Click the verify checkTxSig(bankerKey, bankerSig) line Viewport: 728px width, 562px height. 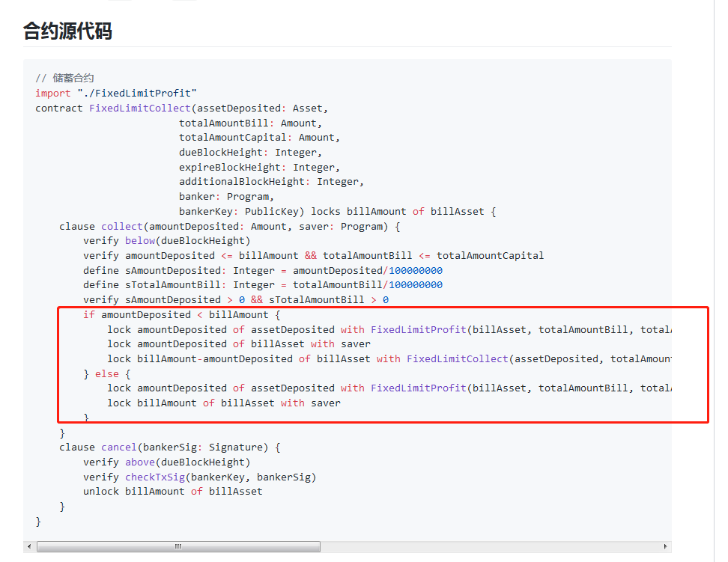pyautogui.click(x=200, y=477)
